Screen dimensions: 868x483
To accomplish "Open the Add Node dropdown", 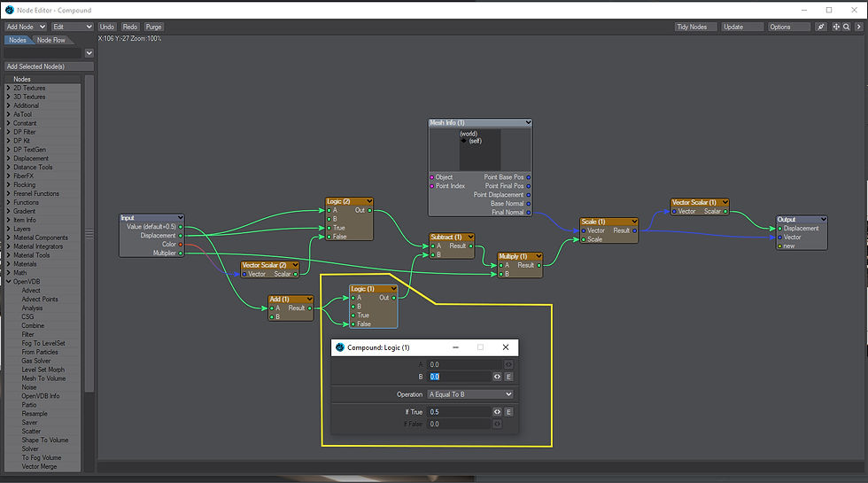I will 26,27.
